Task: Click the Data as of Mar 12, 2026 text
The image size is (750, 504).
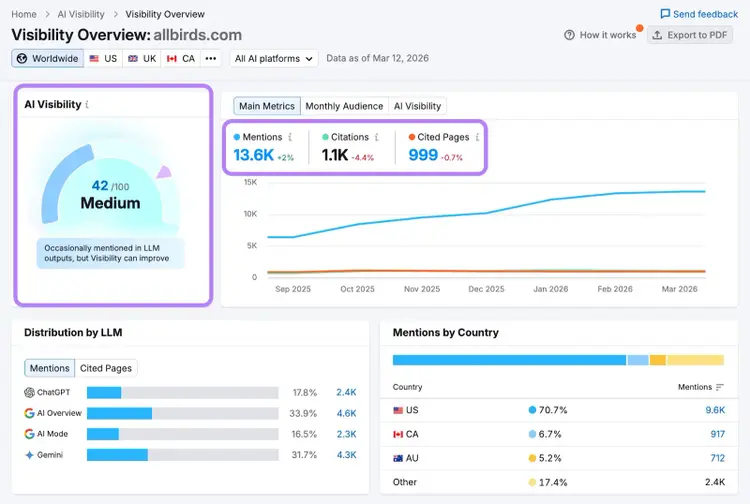Action: [x=377, y=58]
